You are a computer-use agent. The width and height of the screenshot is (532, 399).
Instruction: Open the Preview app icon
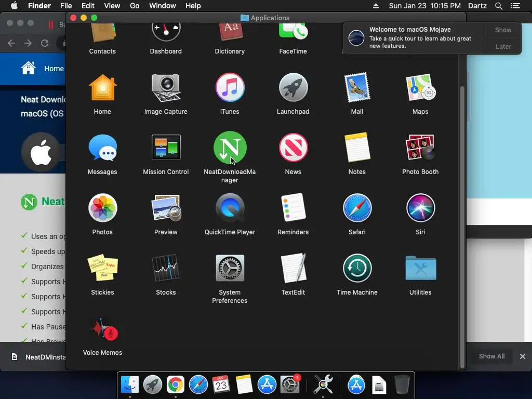[166, 208]
